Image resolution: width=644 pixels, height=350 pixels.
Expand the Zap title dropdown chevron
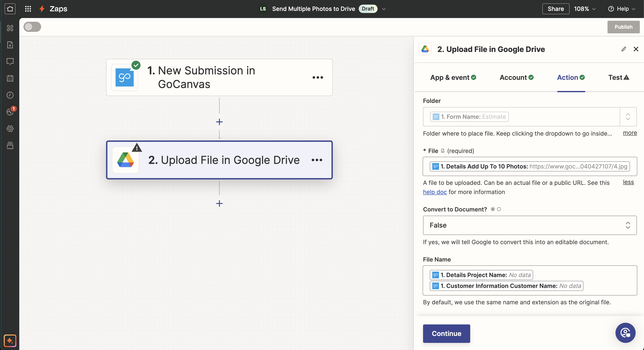[x=384, y=9]
